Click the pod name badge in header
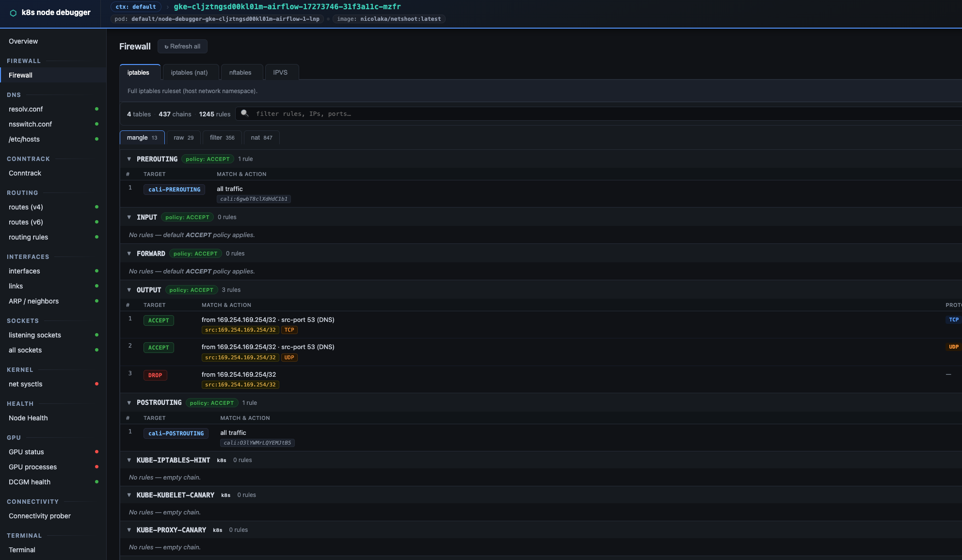 pos(217,19)
